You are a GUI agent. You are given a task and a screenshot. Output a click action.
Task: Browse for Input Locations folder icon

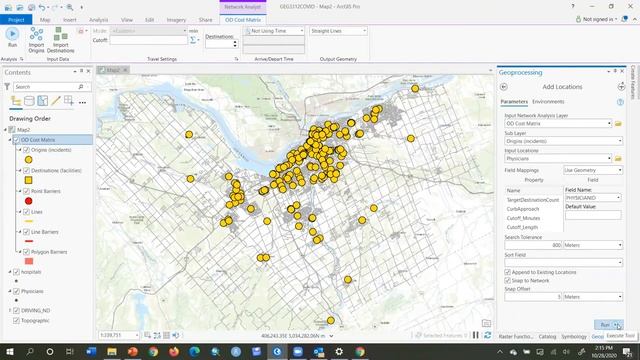618,158
